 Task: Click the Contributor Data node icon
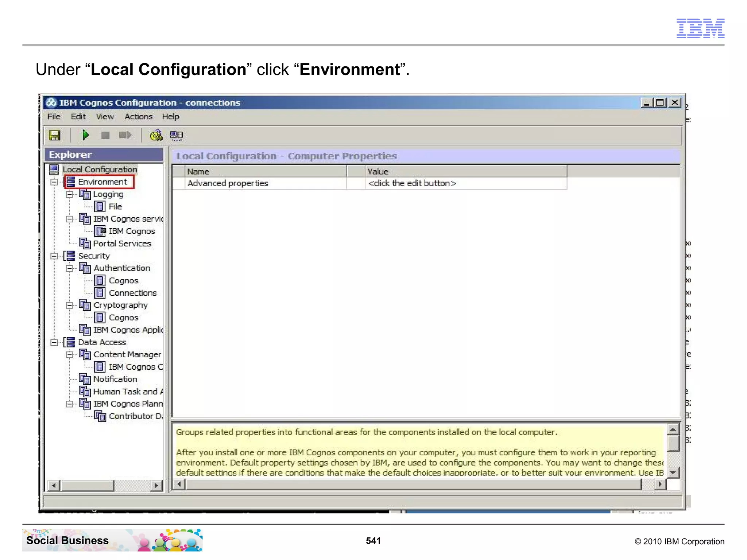[x=100, y=416]
